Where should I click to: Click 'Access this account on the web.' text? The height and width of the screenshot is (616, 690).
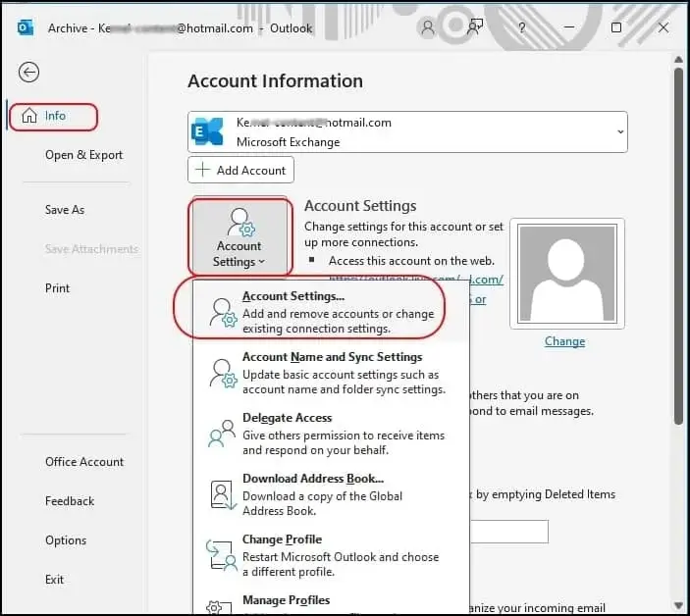411,261
